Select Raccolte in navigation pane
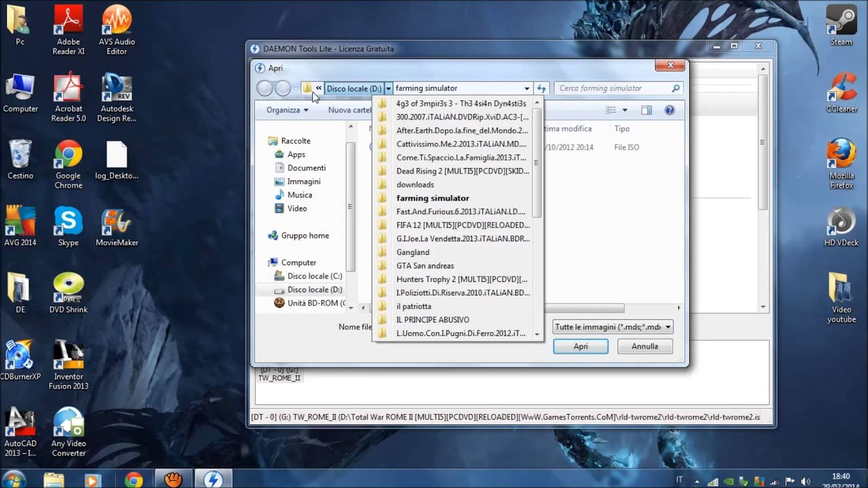The width and height of the screenshot is (868, 488). pyautogui.click(x=296, y=141)
